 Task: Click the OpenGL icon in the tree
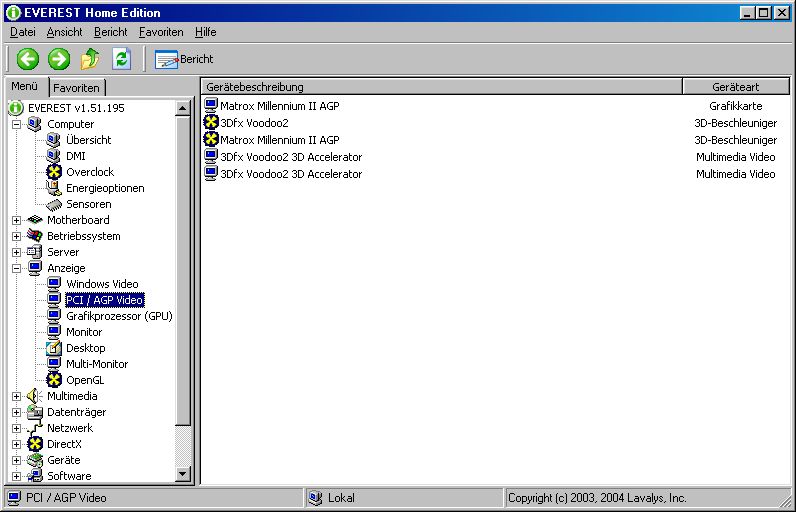[x=54, y=380]
